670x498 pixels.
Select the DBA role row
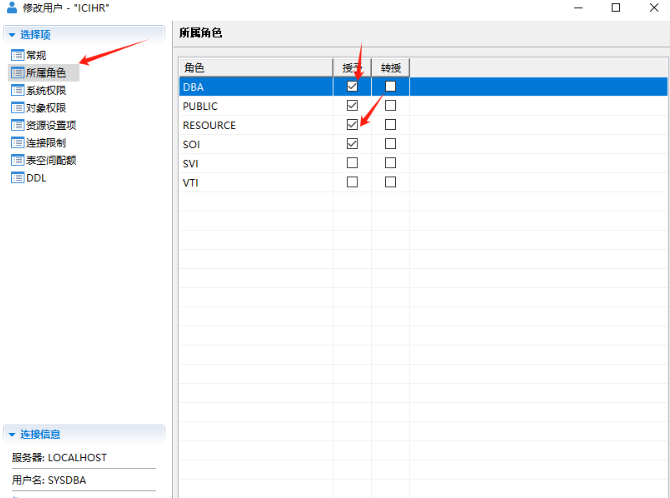[423, 87]
